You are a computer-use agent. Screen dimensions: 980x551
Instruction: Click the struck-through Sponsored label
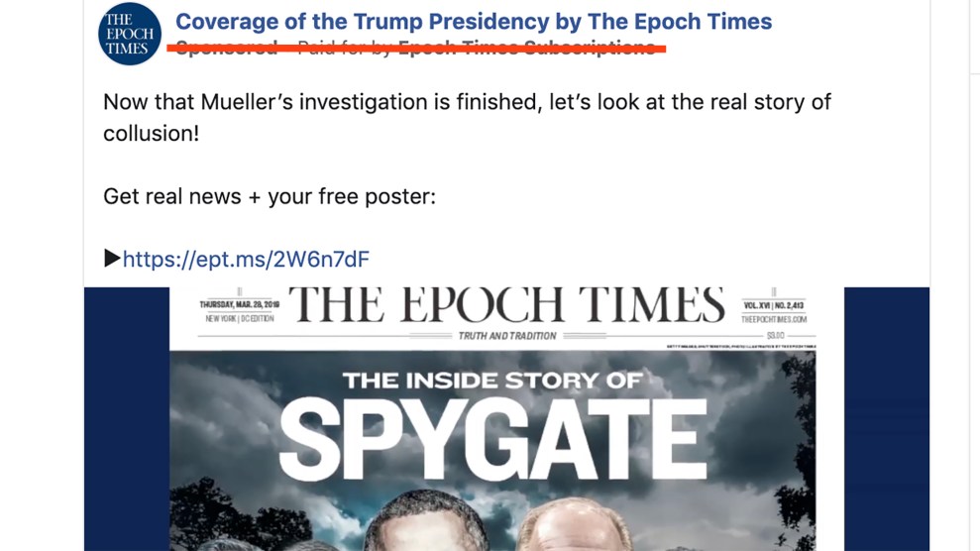click(x=226, y=48)
